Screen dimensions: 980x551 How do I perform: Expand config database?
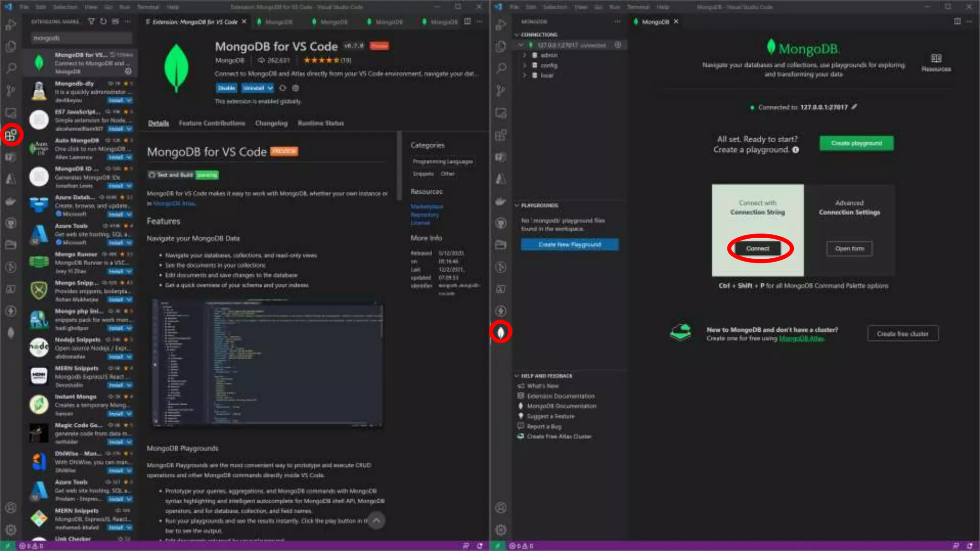(x=524, y=65)
